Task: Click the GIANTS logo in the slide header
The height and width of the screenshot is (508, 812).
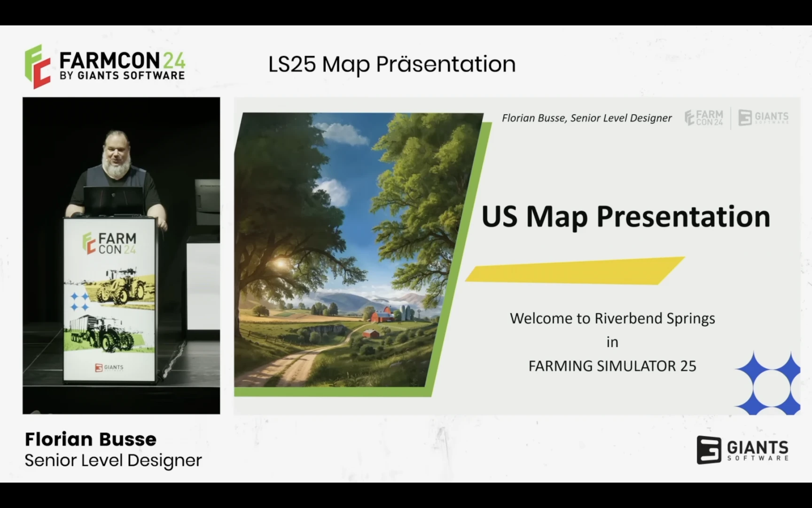Action: (763, 118)
